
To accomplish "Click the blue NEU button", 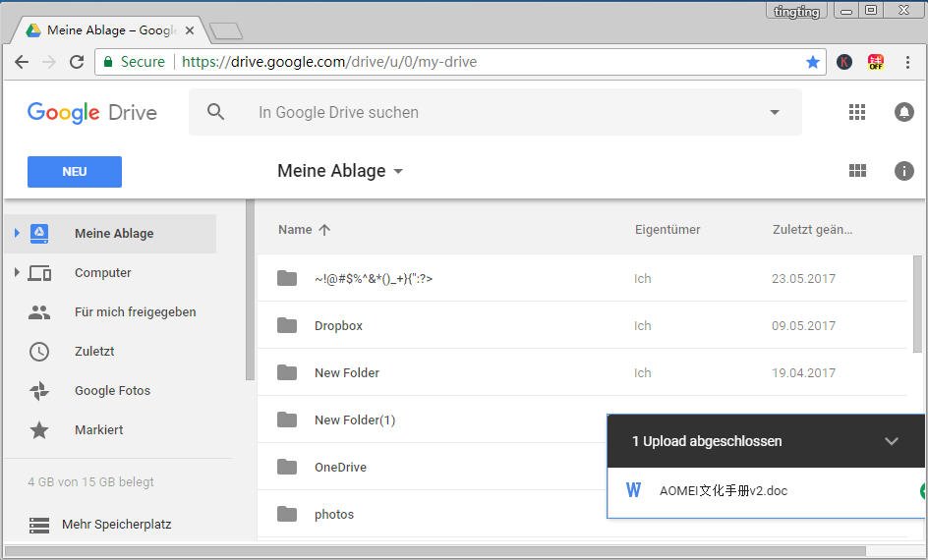I will pos(75,172).
